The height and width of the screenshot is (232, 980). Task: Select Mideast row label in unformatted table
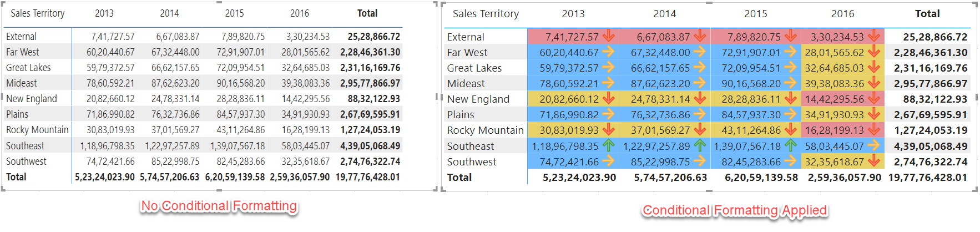tap(22, 83)
